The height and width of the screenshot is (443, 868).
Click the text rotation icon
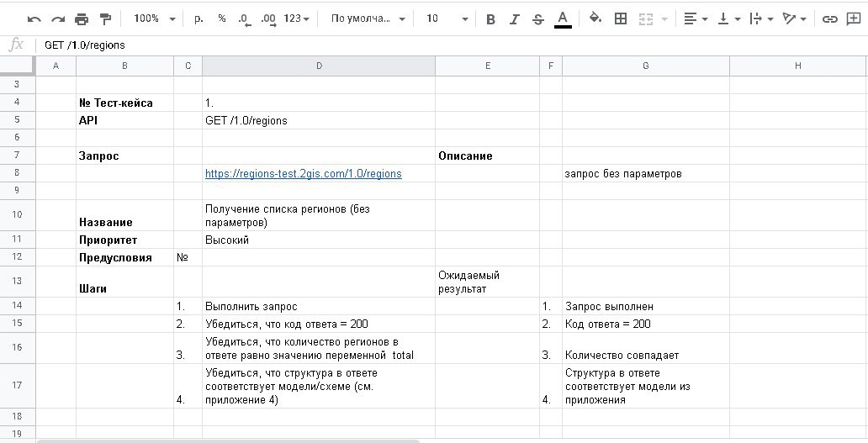tap(789, 18)
